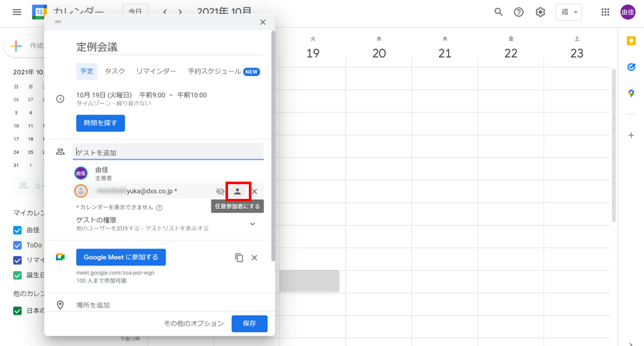The height and width of the screenshot is (346, 644).
Task: Uncheck the 由佳 calendar checkbox
Action: click(x=17, y=230)
